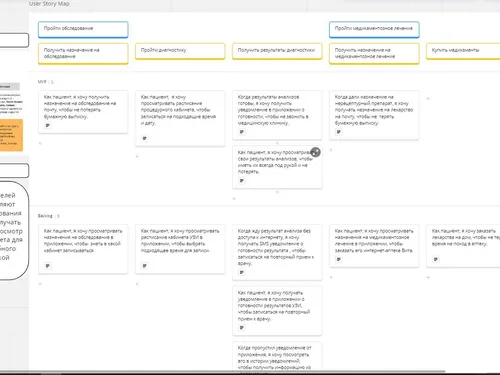500x375 pixels.
Task: Click the horizontal scrollbar at the bottom
Action: click(x=223, y=371)
